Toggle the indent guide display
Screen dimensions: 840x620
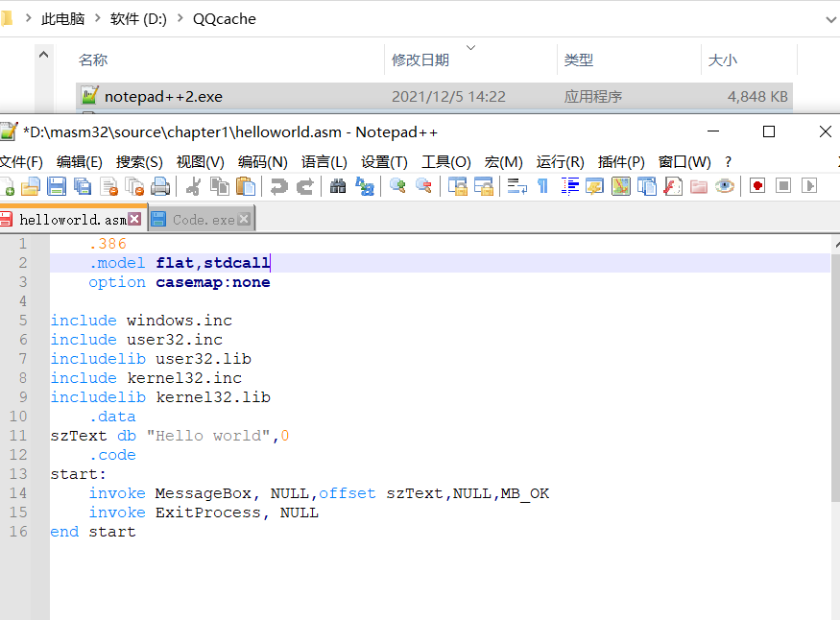(572, 185)
